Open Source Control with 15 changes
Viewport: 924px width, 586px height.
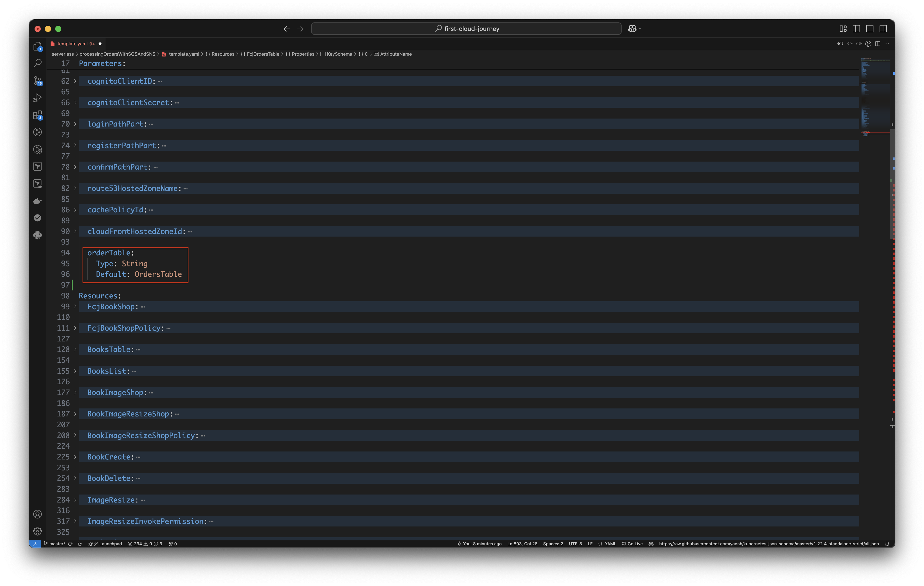(37, 81)
